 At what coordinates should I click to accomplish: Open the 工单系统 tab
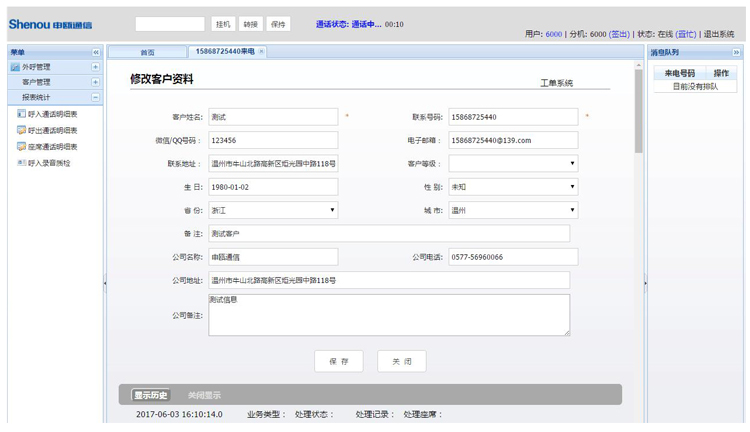click(x=557, y=83)
